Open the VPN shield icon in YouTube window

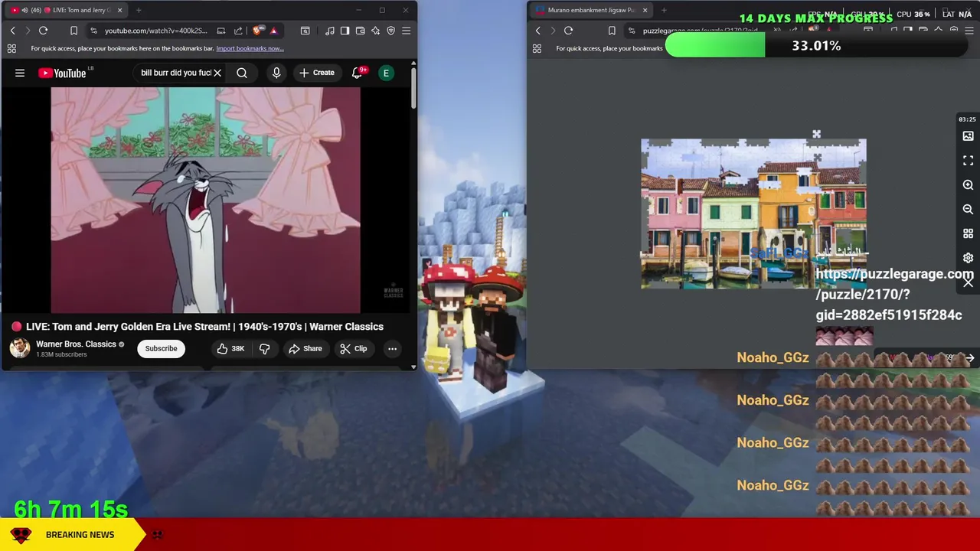coord(390,31)
